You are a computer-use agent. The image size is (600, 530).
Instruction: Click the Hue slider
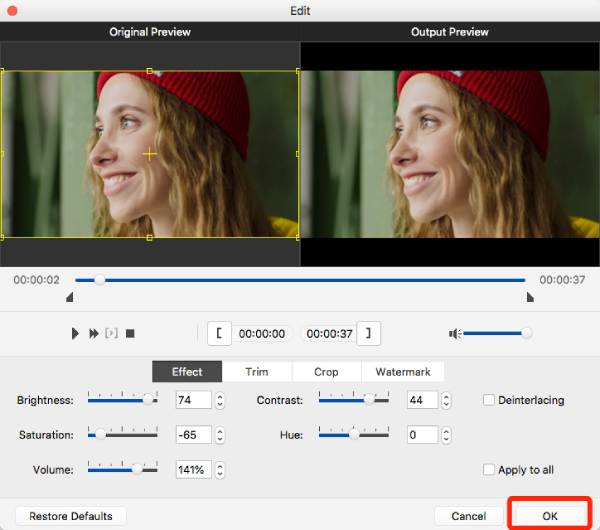354,435
